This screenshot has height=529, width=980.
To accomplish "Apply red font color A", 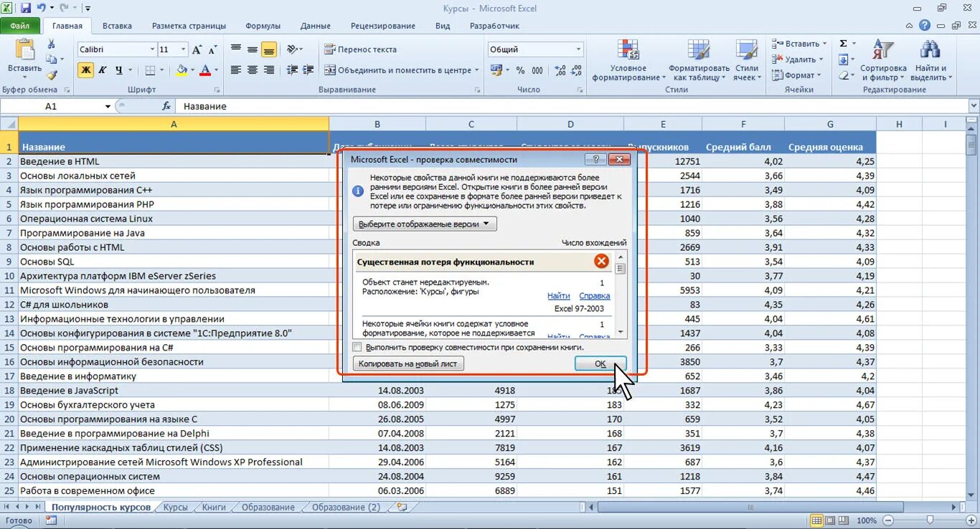I will click(x=205, y=70).
